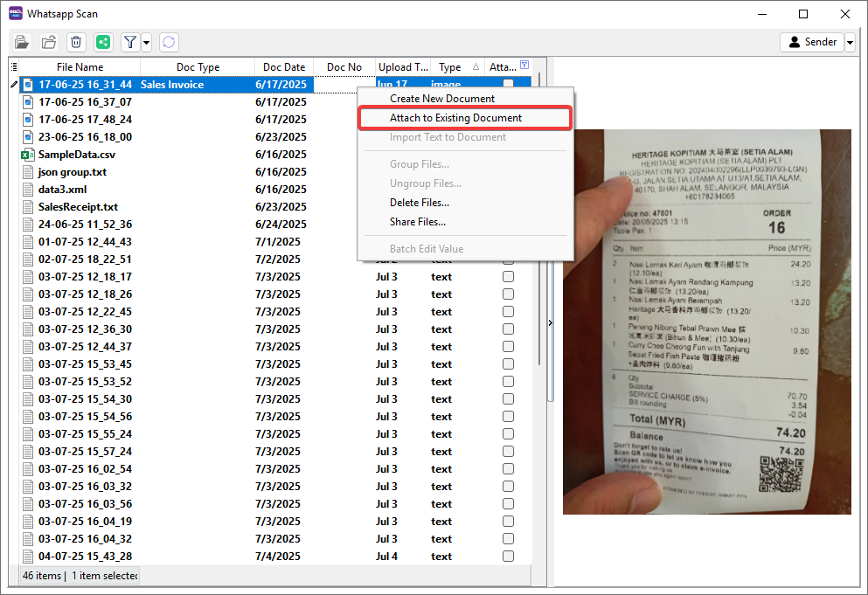
Task: Choose Create New Document menu item
Action: click(x=465, y=99)
